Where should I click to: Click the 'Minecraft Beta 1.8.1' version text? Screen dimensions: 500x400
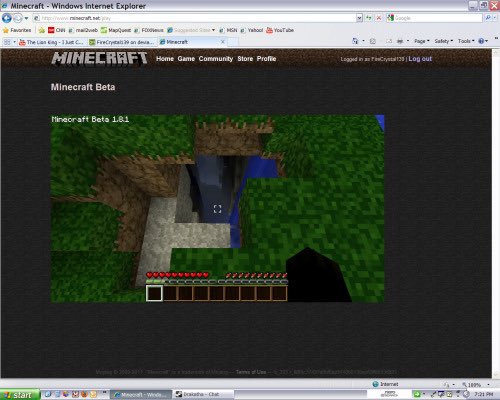point(90,119)
